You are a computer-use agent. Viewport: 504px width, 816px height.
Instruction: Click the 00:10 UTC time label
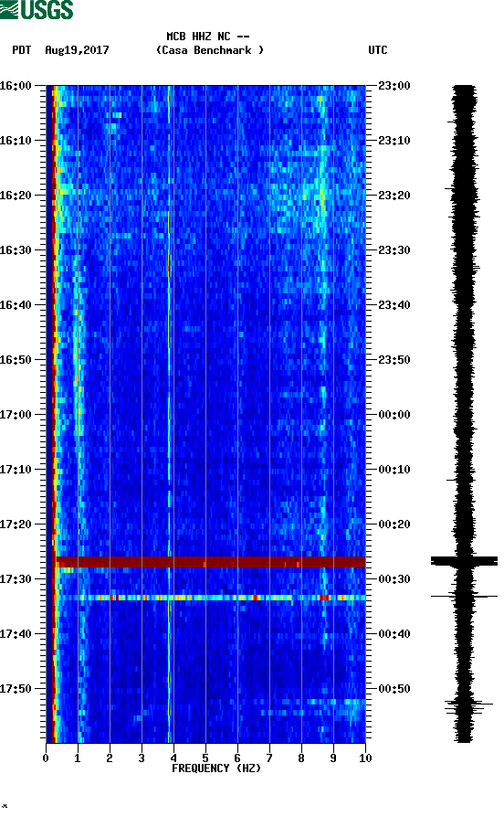coord(394,470)
